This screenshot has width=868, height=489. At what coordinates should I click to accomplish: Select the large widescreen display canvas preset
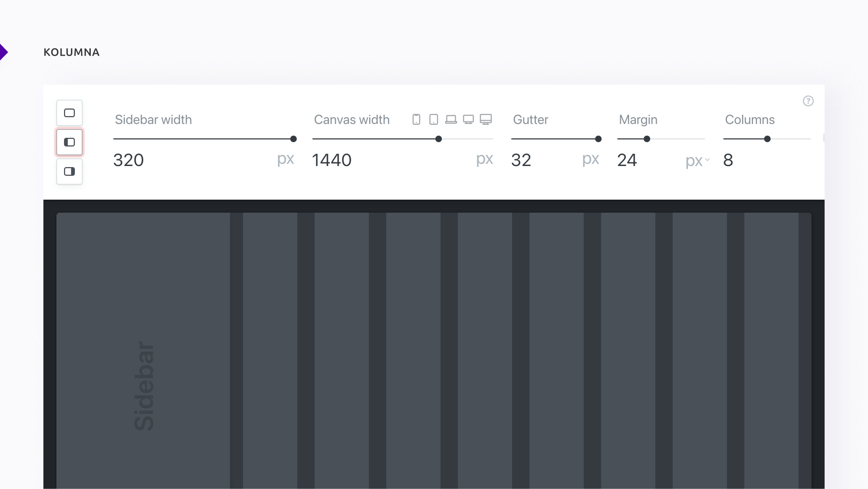[486, 119]
